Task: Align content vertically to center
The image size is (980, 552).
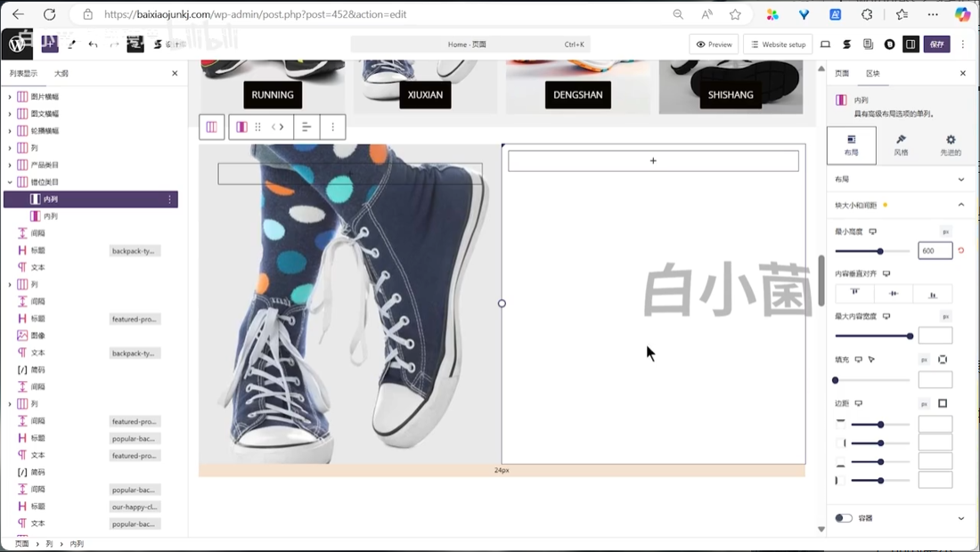Action: (894, 294)
